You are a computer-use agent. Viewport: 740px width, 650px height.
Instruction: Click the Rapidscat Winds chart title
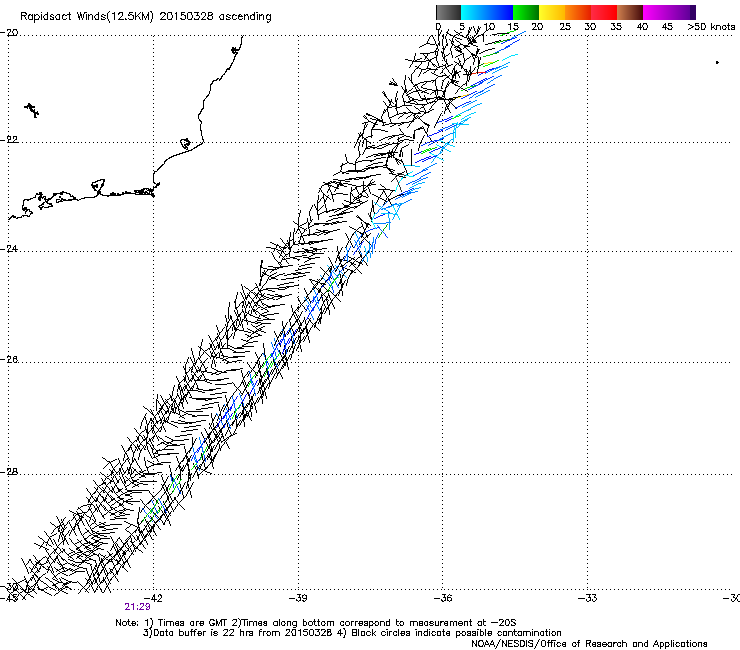[x=146, y=17]
